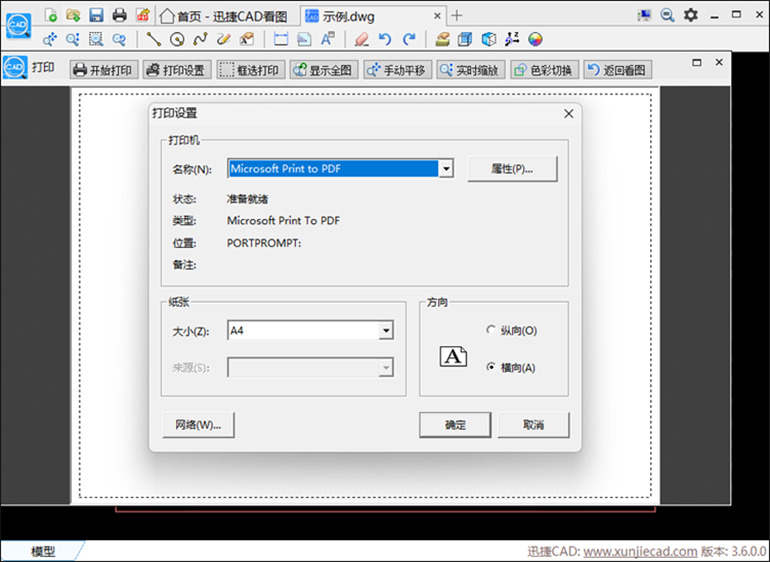This screenshot has width=770, height=562.
Task: Click the 网络(W)... network button
Action: pos(198,425)
